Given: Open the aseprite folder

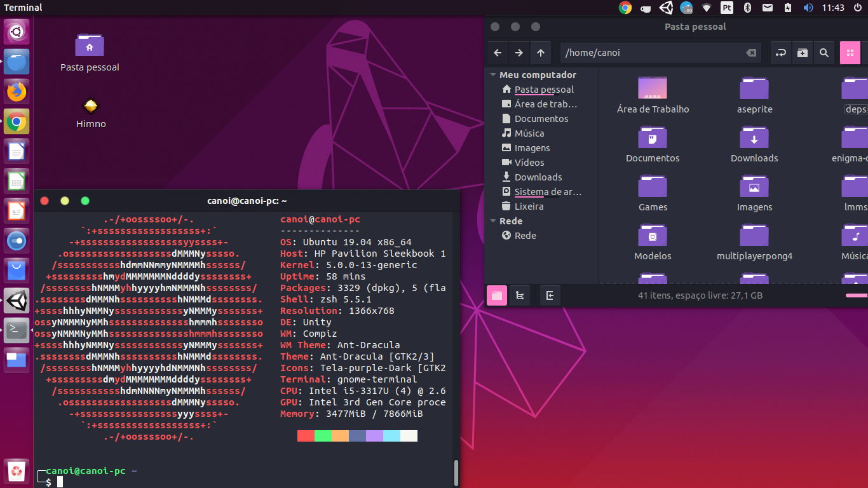Looking at the screenshot, I should click(754, 89).
